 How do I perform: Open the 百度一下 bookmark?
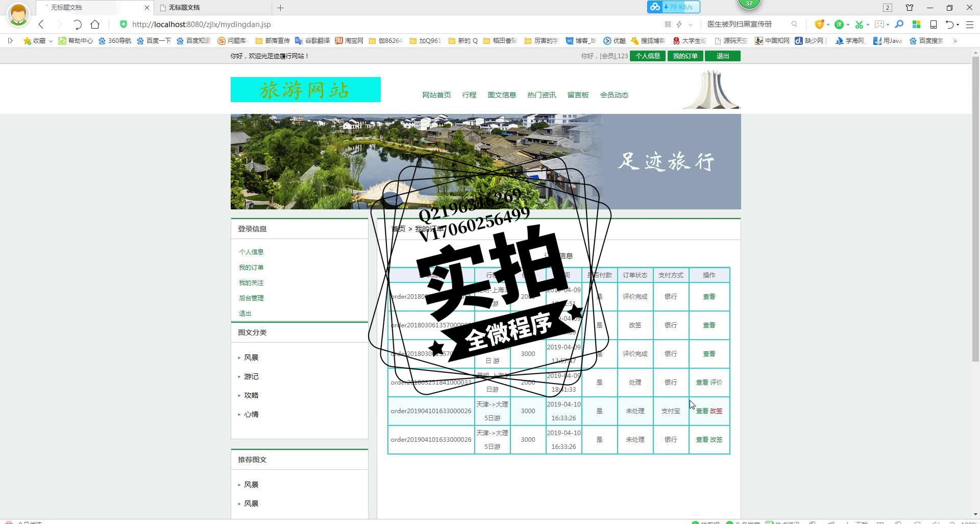(x=154, y=40)
